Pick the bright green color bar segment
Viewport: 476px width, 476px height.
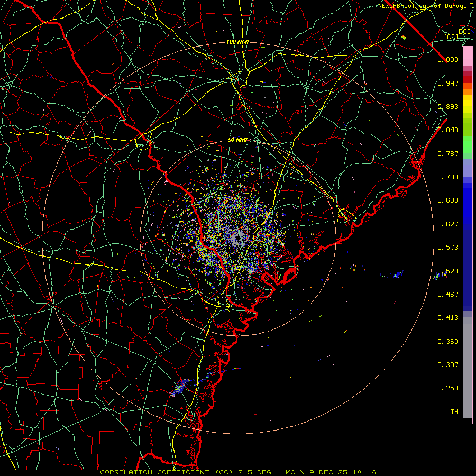(467, 144)
